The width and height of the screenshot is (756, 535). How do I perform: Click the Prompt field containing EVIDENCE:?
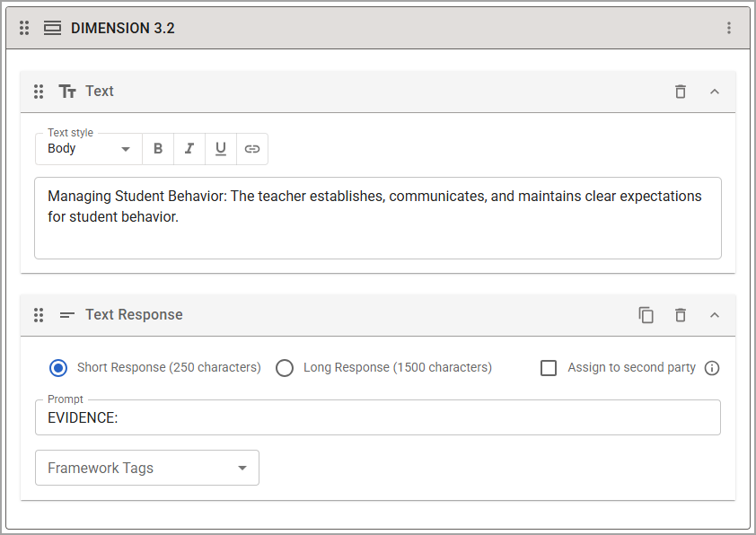pyautogui.click(x=378, y=417)
